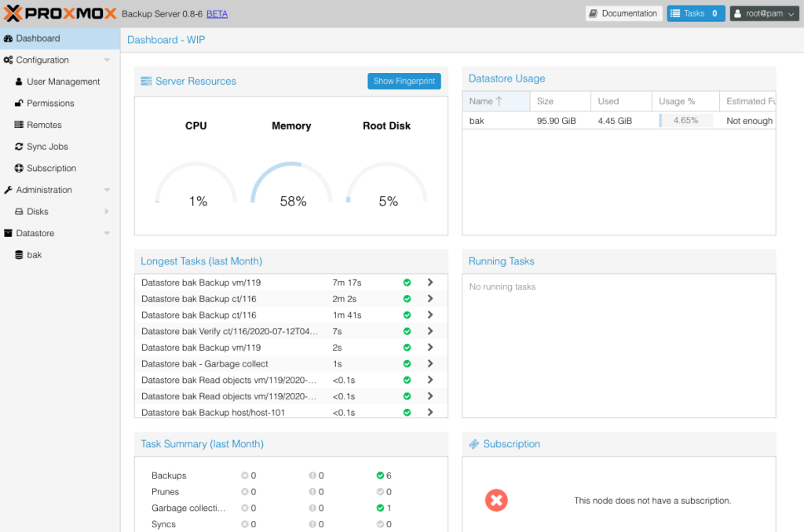Click the Subscription lifebuoy icon in sidebar
The image size is (804, 532).
[x=19, y=168]
